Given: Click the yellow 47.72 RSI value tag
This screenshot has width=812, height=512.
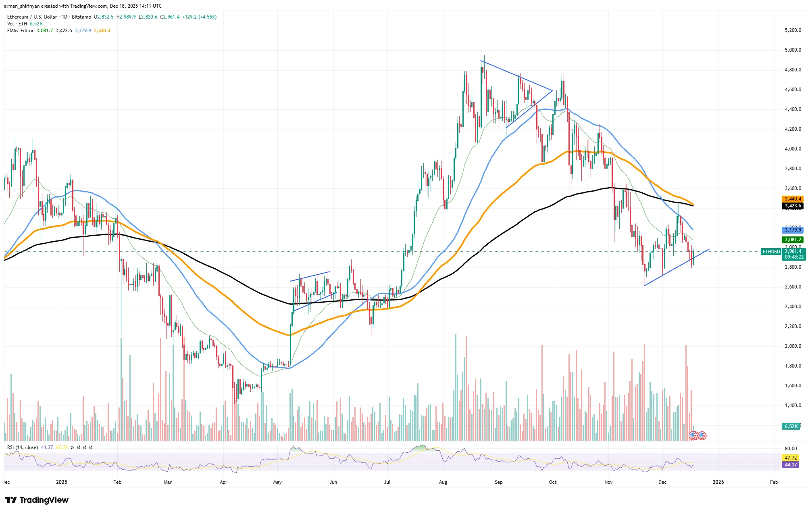Looking at the screenshot, I should 790,458.
